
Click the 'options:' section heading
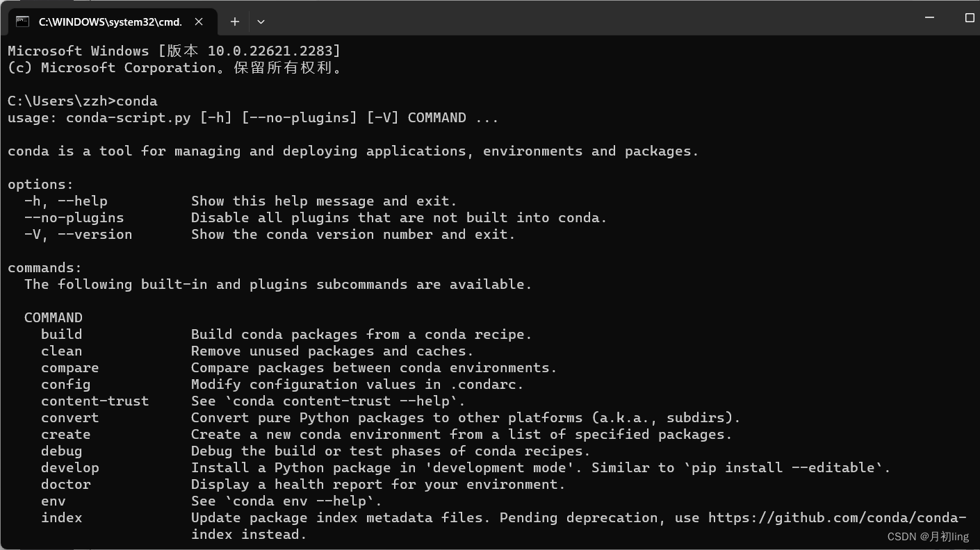(40, 184)
